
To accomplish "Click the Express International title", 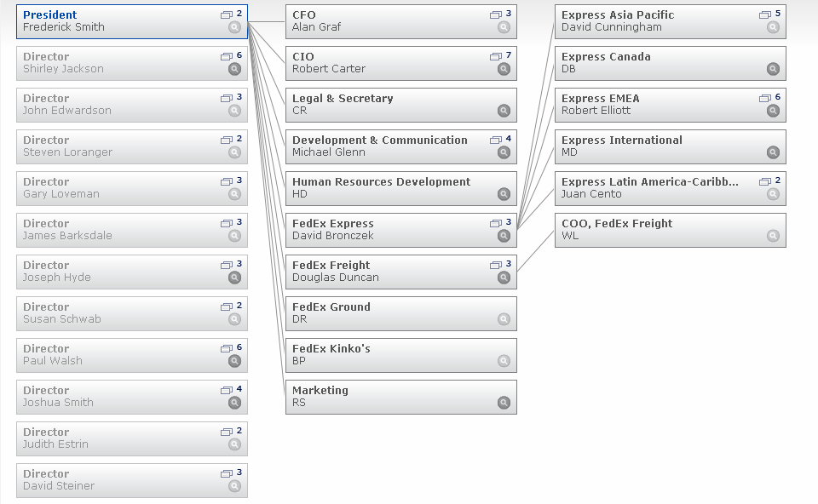I will tap(622, 140).
